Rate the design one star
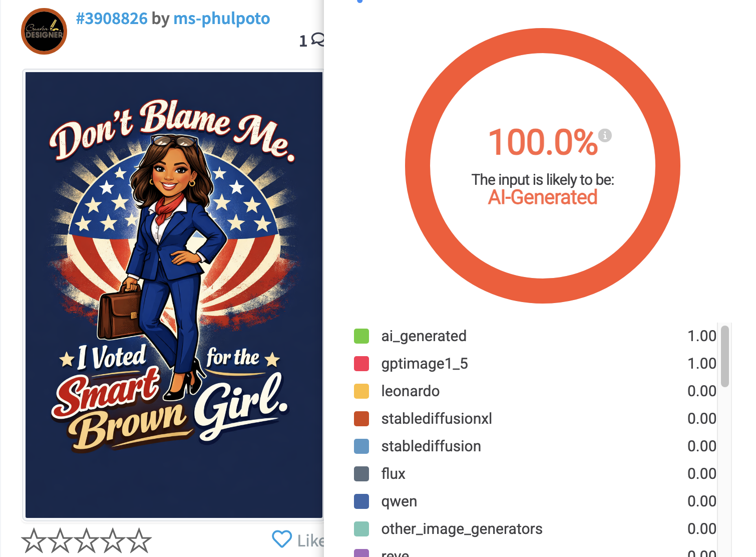 click(x=34, y=540)
